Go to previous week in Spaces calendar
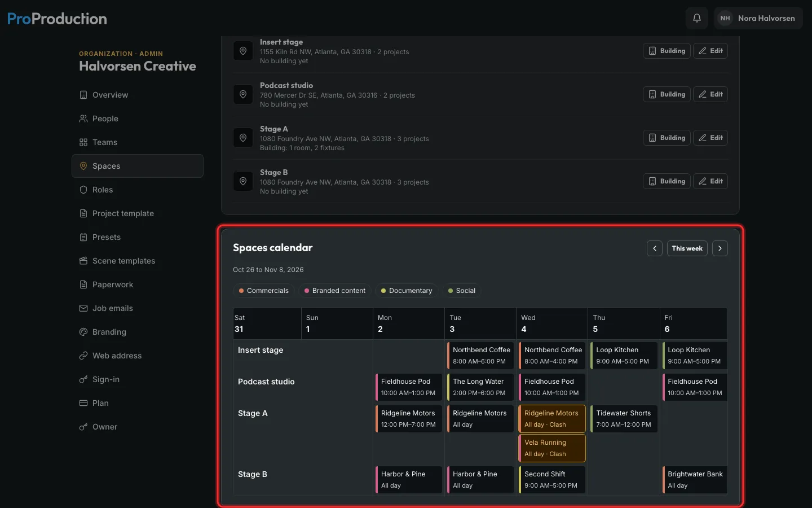The image size is (812, 508). pos(655,248)
